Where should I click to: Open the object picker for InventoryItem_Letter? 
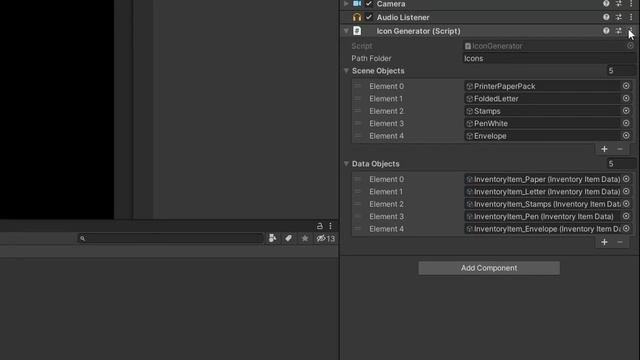(626, 191)
